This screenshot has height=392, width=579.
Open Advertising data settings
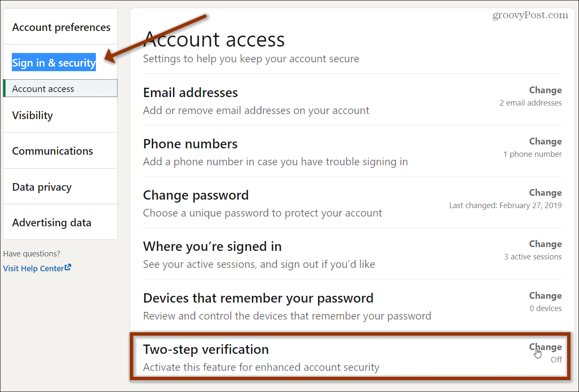pos(52,223)
